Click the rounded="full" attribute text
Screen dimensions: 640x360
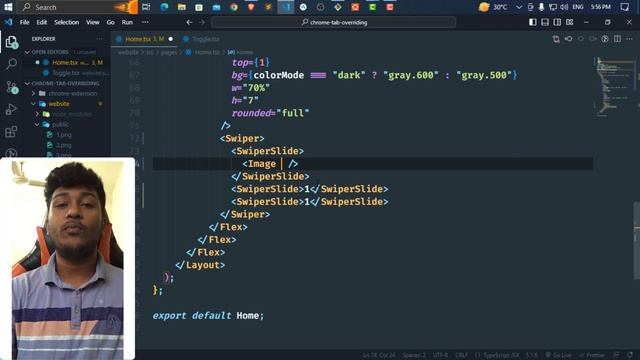pos(270,113)
